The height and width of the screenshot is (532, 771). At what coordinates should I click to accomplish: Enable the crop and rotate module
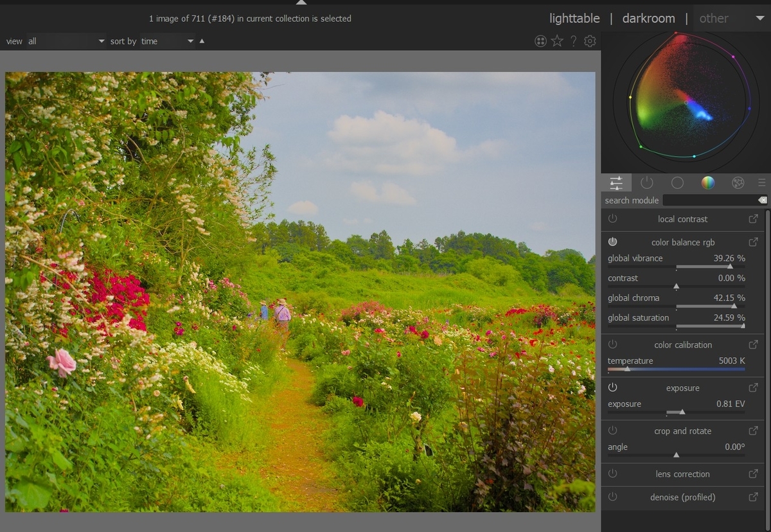[612, 431]
